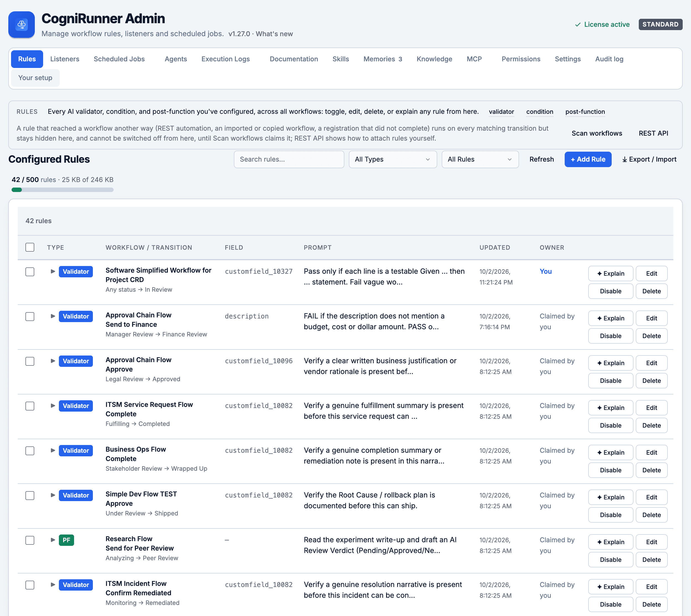Switch to the Audit log tab
This screenshot has height=616, width=691.
[x=609, y=59]
